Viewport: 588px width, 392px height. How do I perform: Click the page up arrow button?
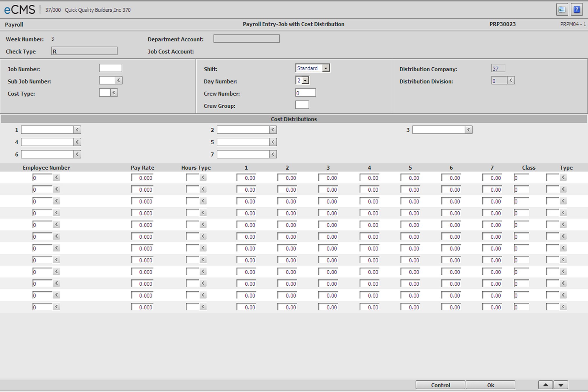pyautogui.click(x=546, y=385)
